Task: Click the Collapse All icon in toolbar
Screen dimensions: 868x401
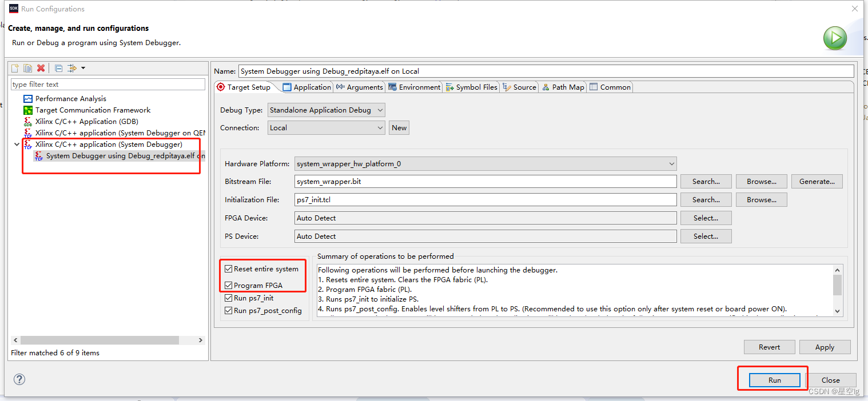Action: 58,68
